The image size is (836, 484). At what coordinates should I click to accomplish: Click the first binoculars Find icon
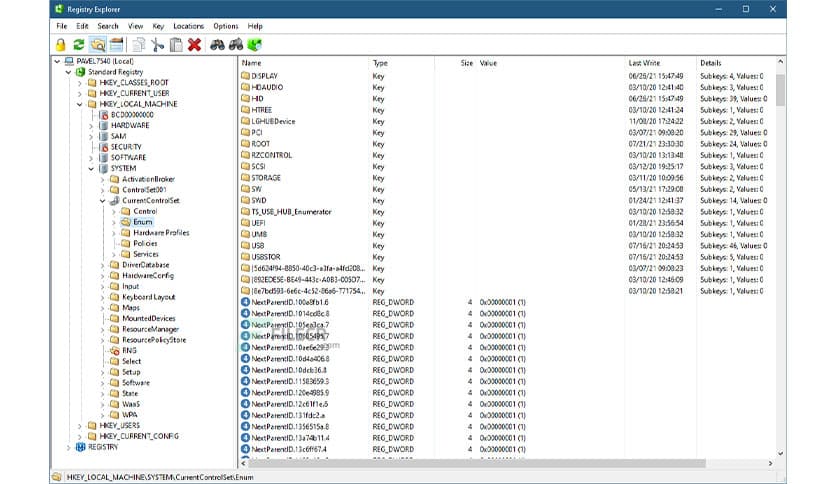[x=217, y=45]
